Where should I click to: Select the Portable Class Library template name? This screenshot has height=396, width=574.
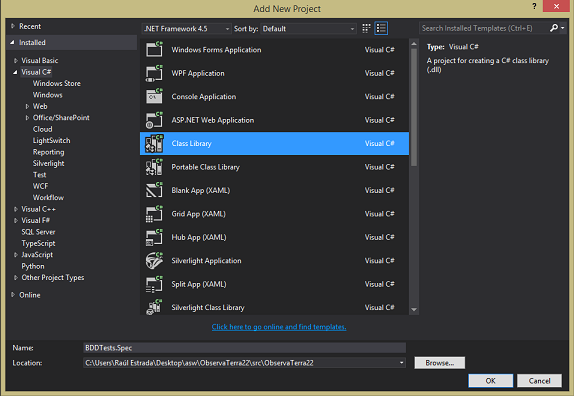coord(206,167)
